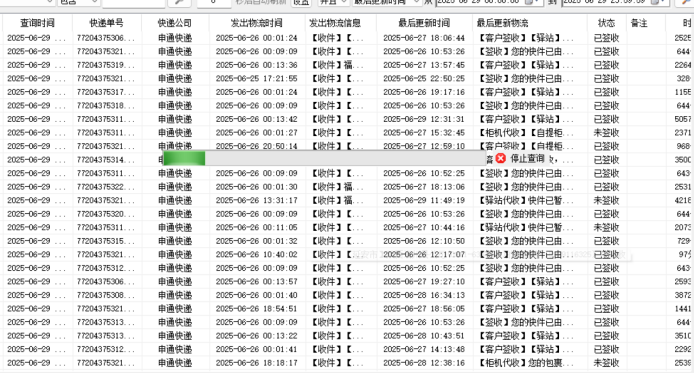Click the cut-off icon at the toolbar's right edge
Image resolution: width=695 pixels, height=373 pixels.
[x=686, y=2]
